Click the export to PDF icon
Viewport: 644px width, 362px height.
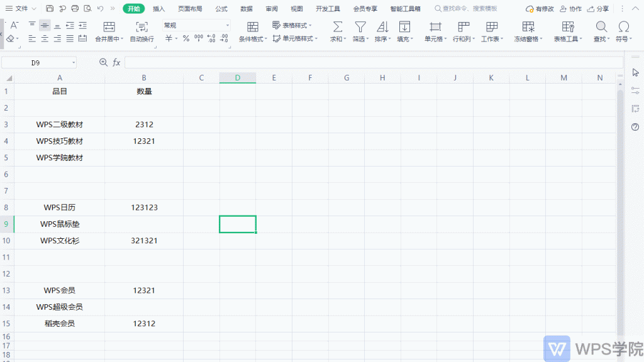[x=62, y=8]
